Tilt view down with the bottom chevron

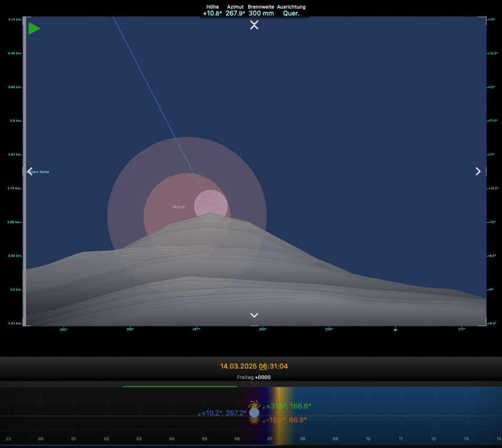point(254,315)
